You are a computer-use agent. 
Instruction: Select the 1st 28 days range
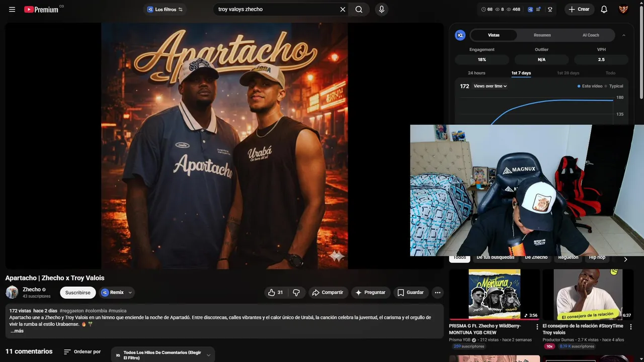(568, 73)
